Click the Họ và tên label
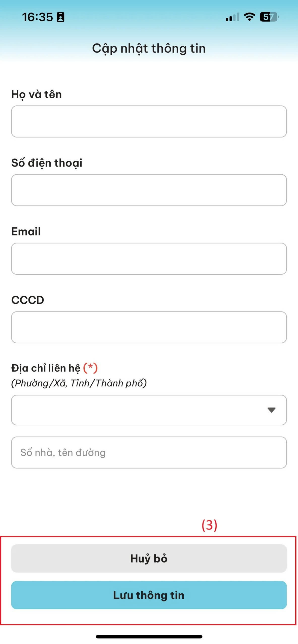Screen dimensions: 298x644 coord(37,95)
